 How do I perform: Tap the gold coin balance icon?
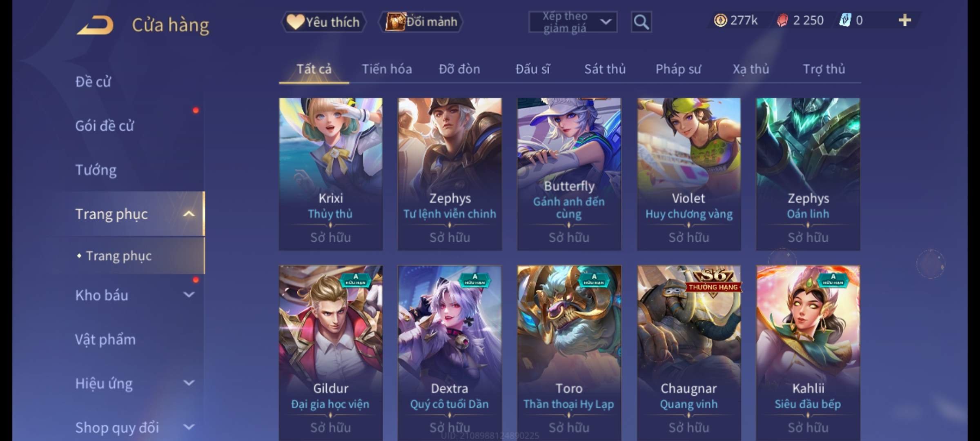coord(720,20)
